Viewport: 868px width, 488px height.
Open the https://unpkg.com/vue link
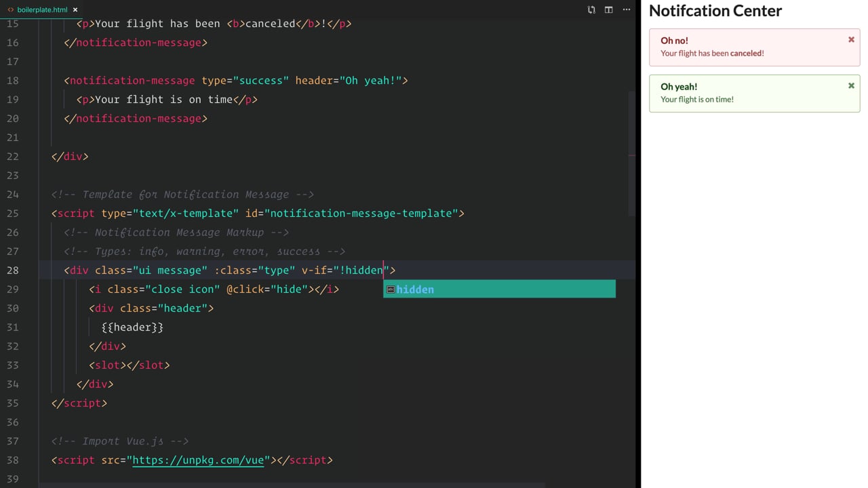tap(198, 460)
